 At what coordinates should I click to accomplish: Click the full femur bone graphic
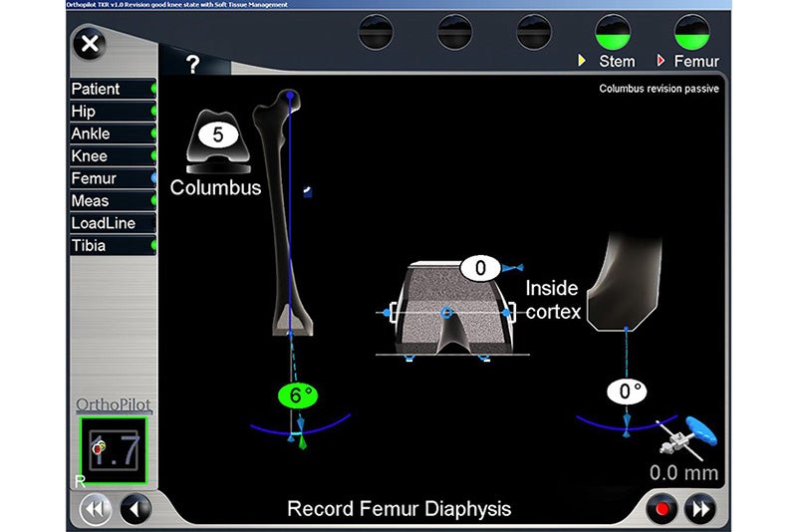click(285, 213)
